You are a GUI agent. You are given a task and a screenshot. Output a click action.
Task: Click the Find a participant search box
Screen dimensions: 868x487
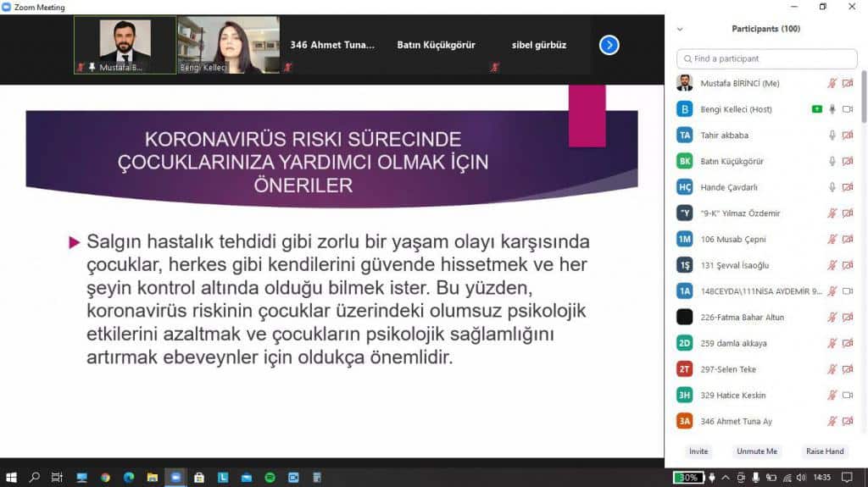[767, 58]
